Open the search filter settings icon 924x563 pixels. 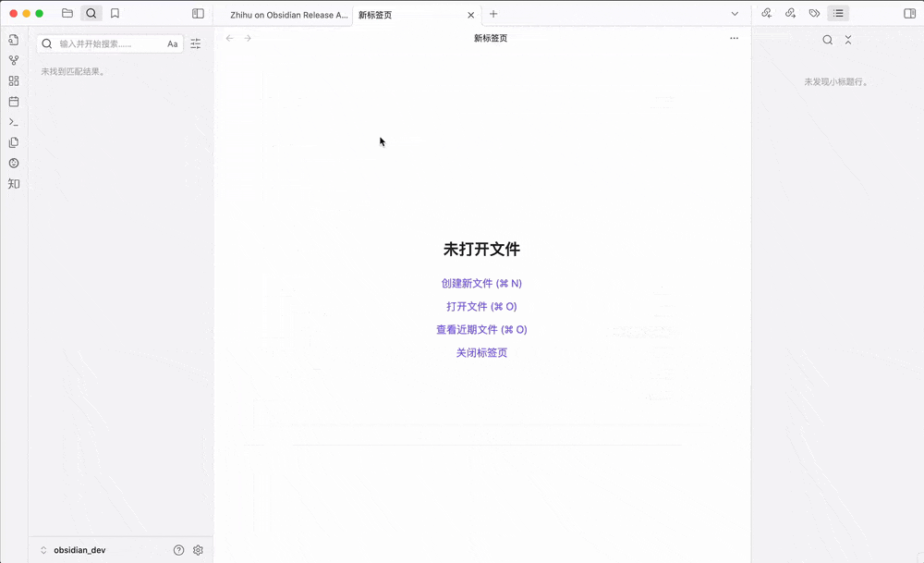pos(195,43)
